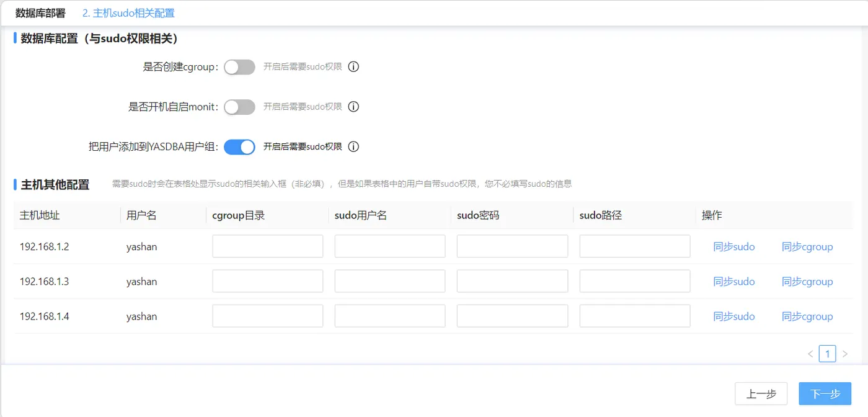Select 2. 主机sudo相关配置 step tab
The width and height of the screenshot is (868, 417).
128,13
